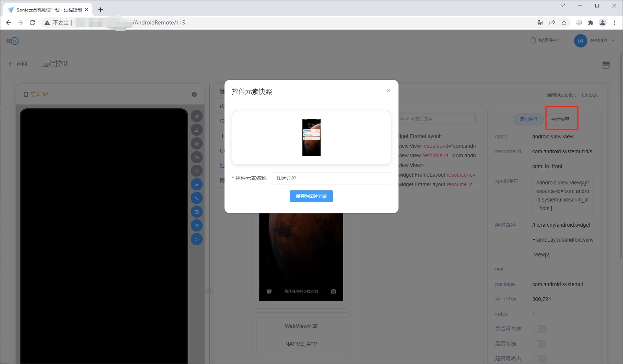Click the xpath推荐 value box
This screenshot has height=364, width=623.
pyautogui.click(x=563, y=196)
